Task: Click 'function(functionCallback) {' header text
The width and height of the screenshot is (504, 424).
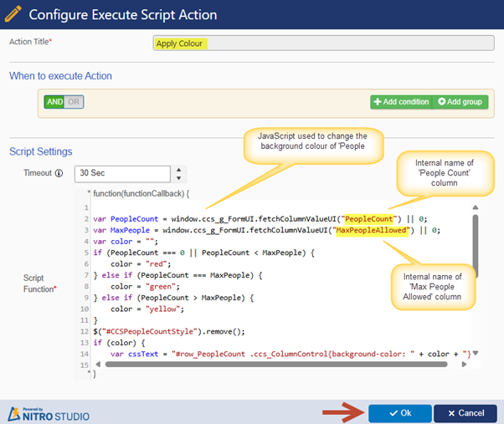Action: [141, 193]
